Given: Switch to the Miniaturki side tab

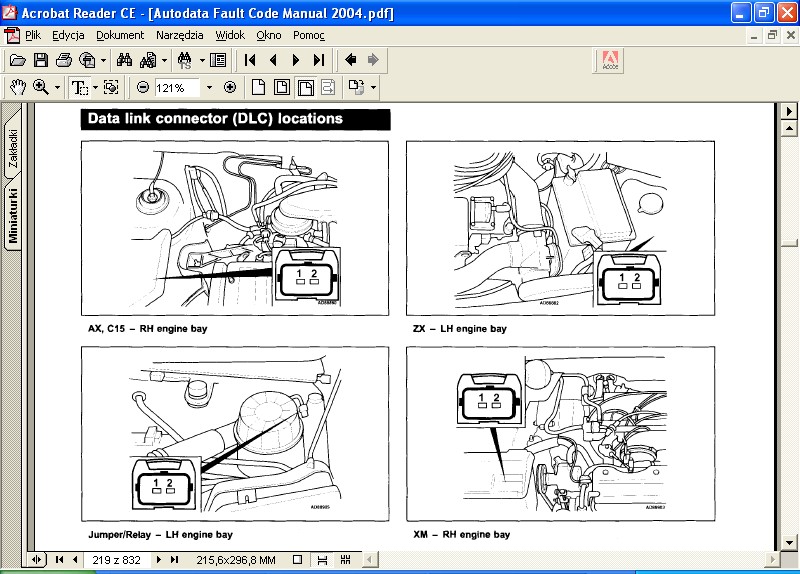Looking at the screenshot, I should click(x=13, y=215).
